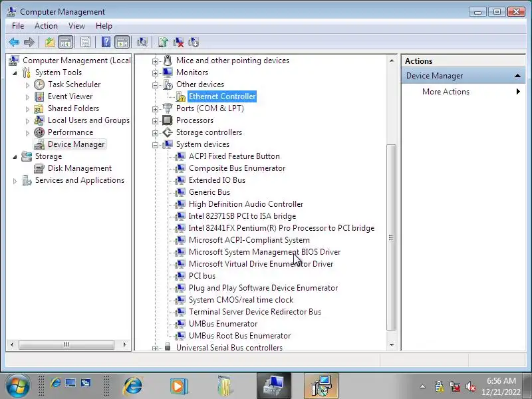Select PCI bus device entry

[x=202, y=276]
